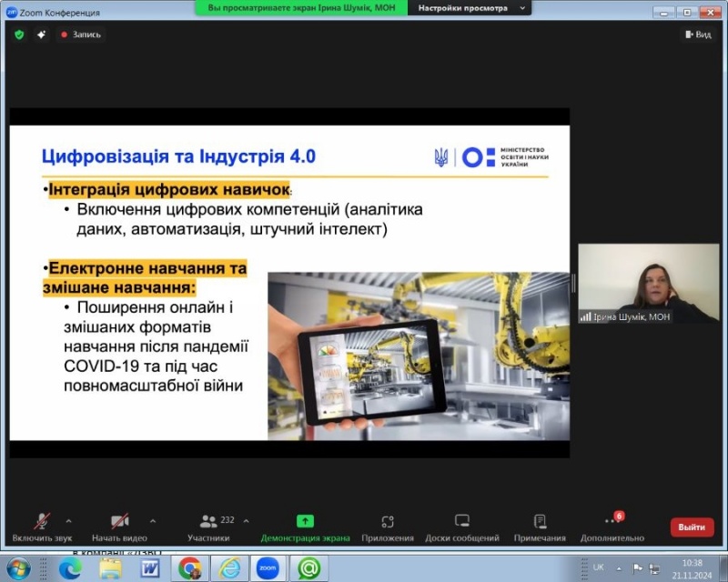Click the Запись recording indicator
This screenshot has height=582, width=728.
point(80,35)
